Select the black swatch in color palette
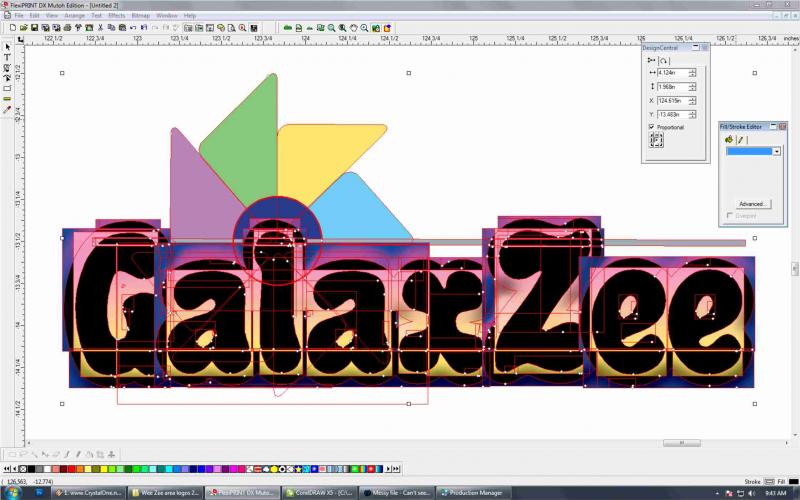The image size is (800, 500). 31,469
